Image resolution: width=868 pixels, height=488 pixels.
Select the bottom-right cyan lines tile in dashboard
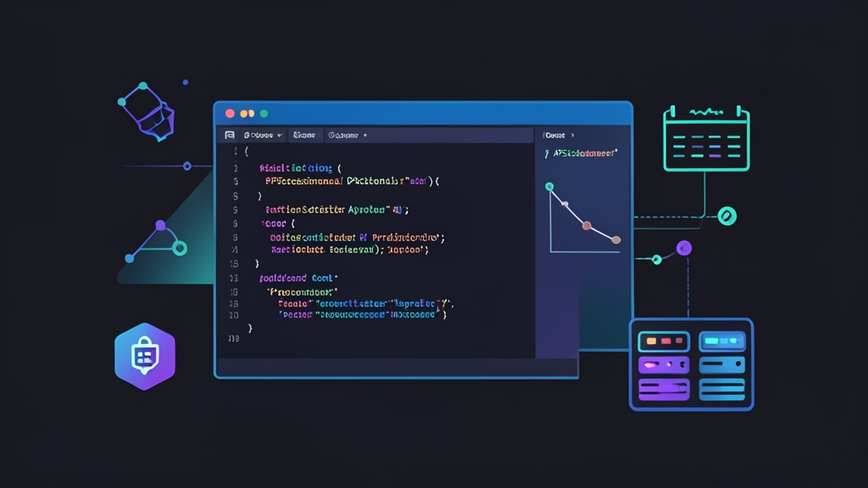pos(722,390)
